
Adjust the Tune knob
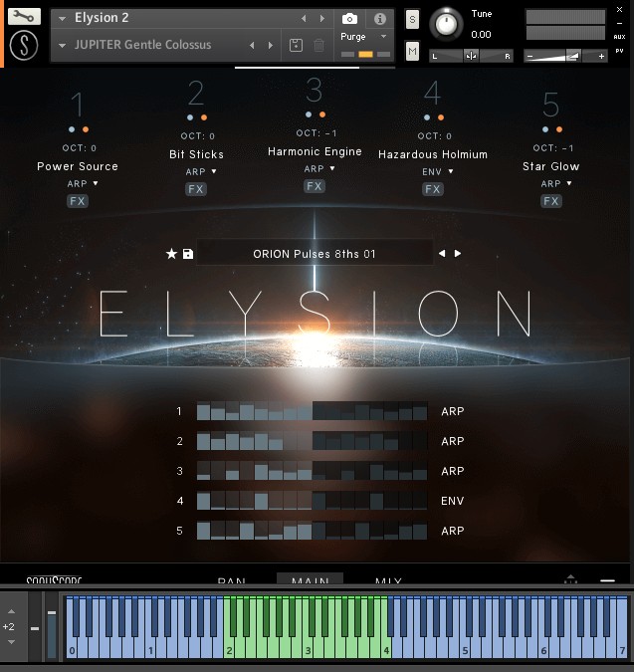pos(446,24)
